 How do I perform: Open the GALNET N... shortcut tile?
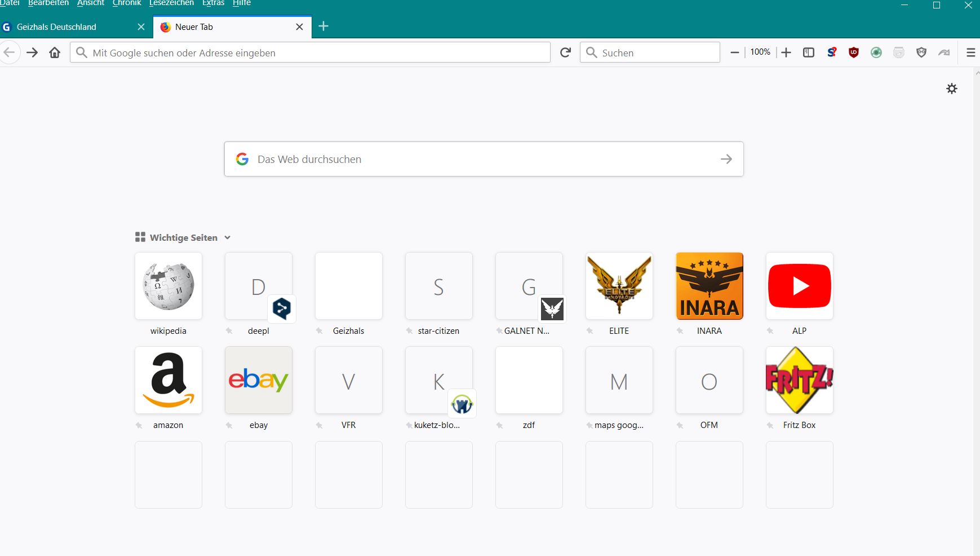click(x=529, y=286)
